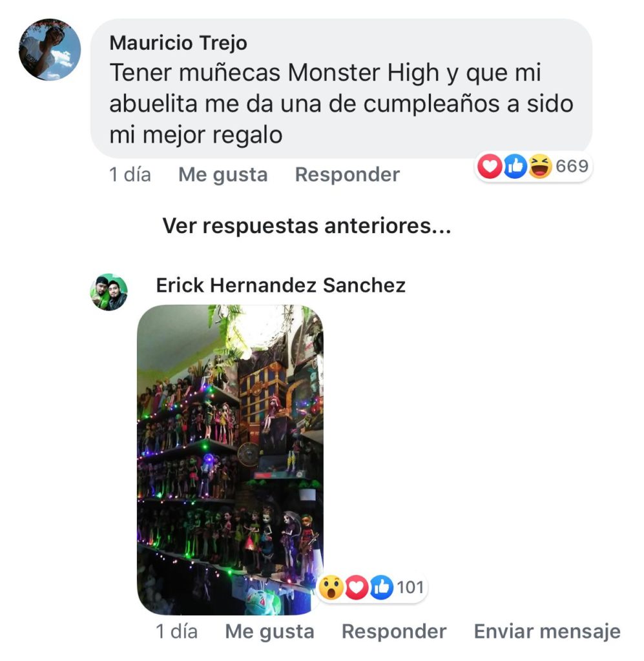Click the heart reaction on Erick's photo

click(357, 587)
